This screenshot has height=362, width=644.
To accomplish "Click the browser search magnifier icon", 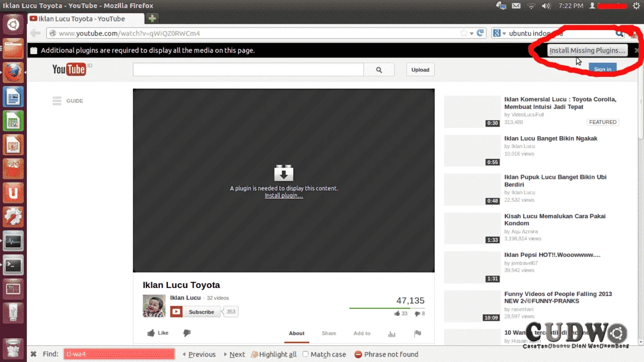I will pos(619,33).
